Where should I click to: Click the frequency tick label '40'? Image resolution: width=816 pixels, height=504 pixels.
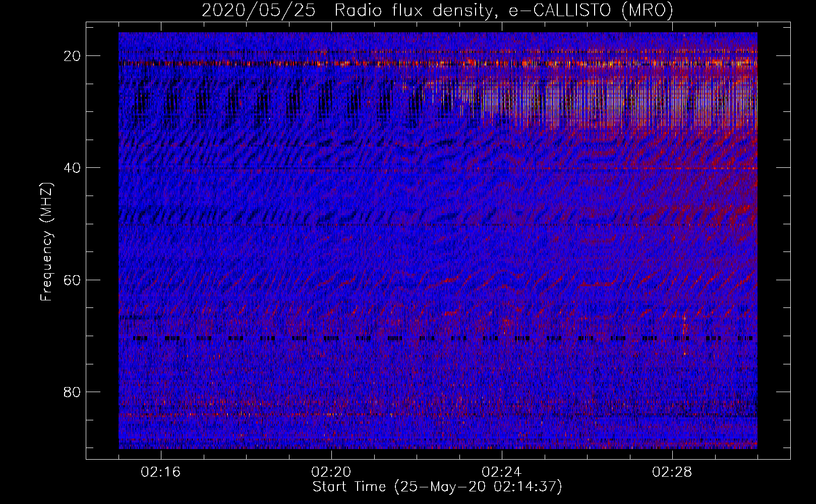[73, 168]
